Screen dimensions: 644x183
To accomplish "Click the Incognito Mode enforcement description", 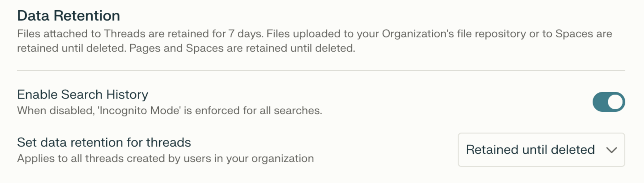I will [169, 110].
